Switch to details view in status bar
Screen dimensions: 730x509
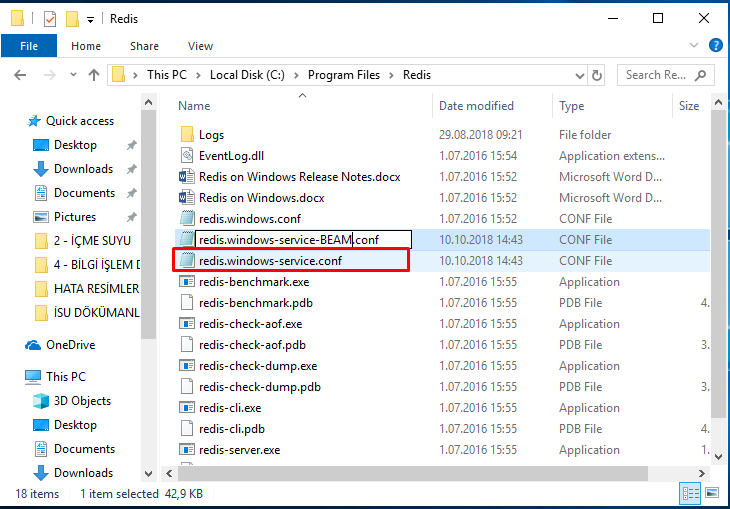(x=692, y=493)
